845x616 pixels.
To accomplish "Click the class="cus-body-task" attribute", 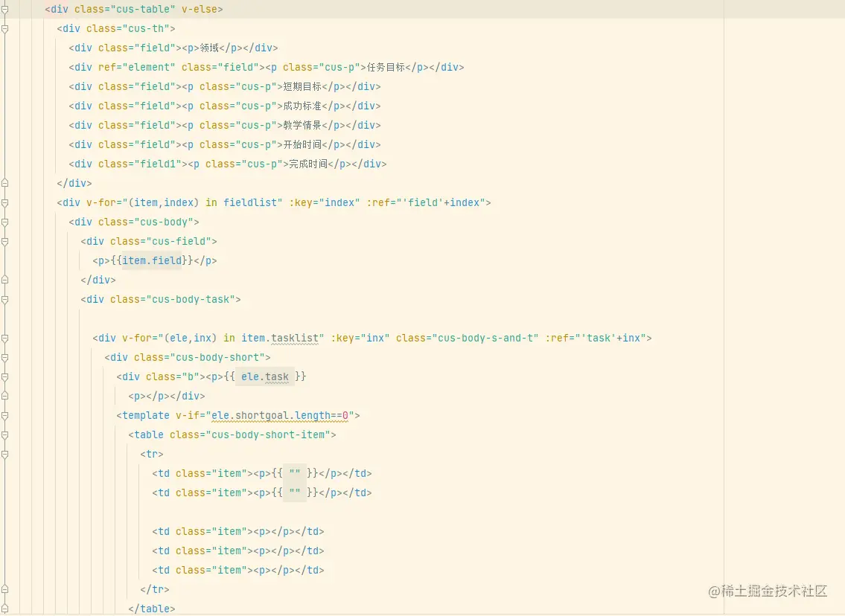I will pyautogui.click(x=173, y=300).
